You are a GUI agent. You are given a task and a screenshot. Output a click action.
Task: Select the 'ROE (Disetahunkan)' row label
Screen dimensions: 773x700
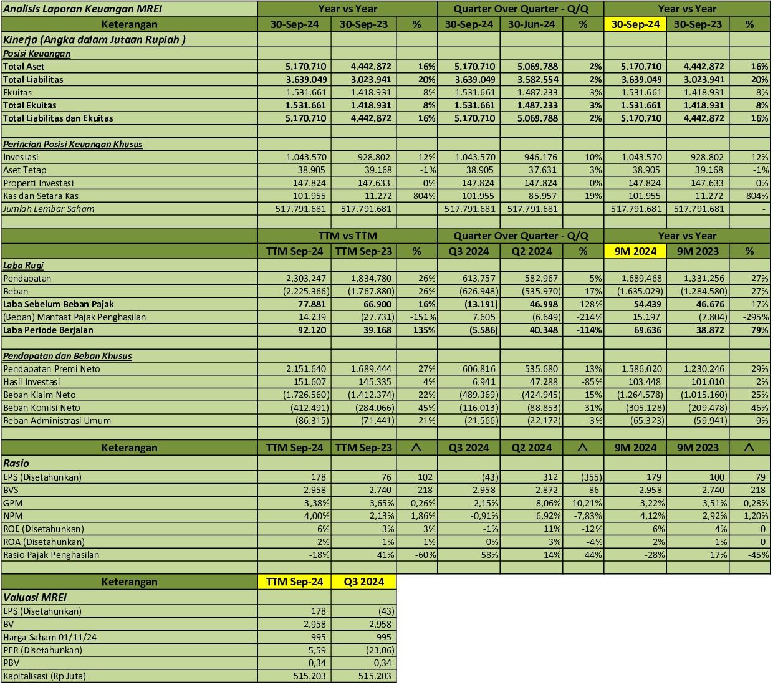[x=44, y=529]
